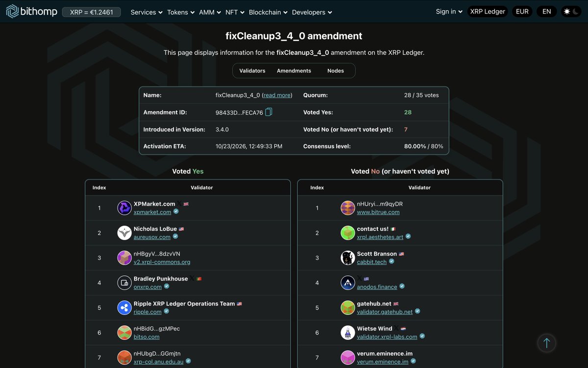Open the AMM dropdown
Viewport: 588px width, 368px height.
click(x=210, y=12)
